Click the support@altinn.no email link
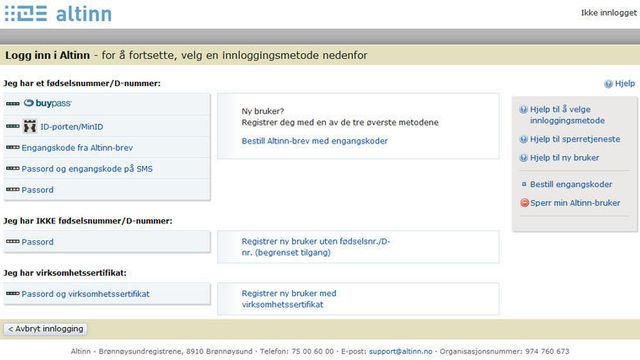The height and width of the screenshot is (360, 640). click(x=400, y=351)
